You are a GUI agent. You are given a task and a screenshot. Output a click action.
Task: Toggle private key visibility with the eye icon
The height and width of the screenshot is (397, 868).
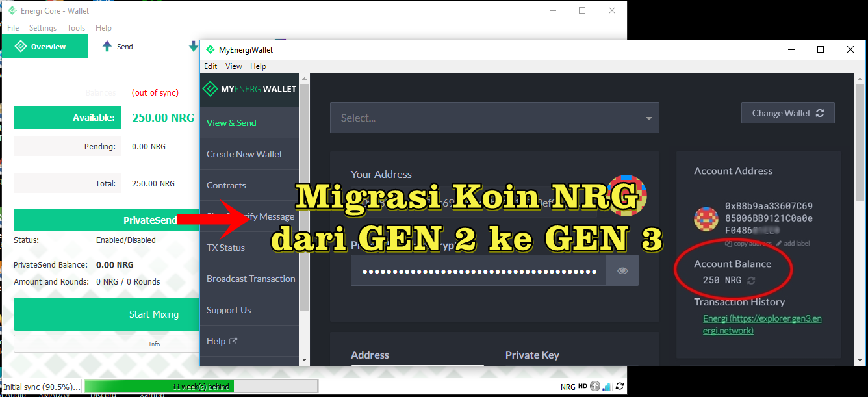click(x=623, y=270)
